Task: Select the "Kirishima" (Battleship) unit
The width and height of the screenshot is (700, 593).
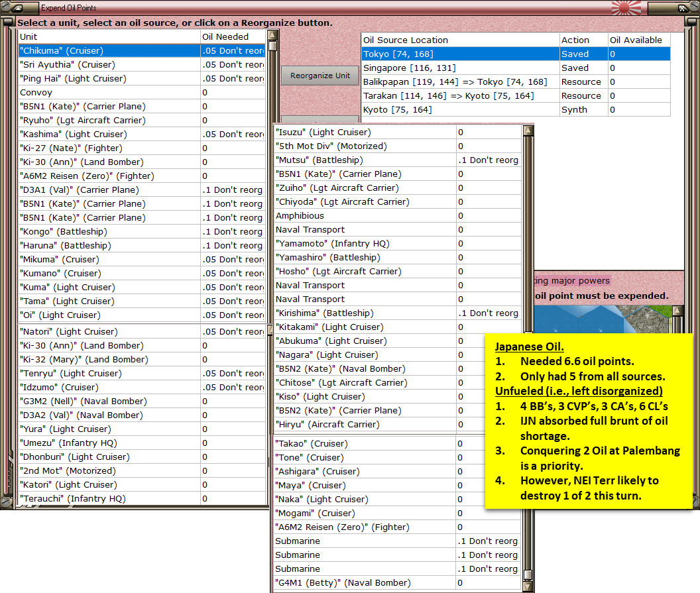Action: point(397,313)
